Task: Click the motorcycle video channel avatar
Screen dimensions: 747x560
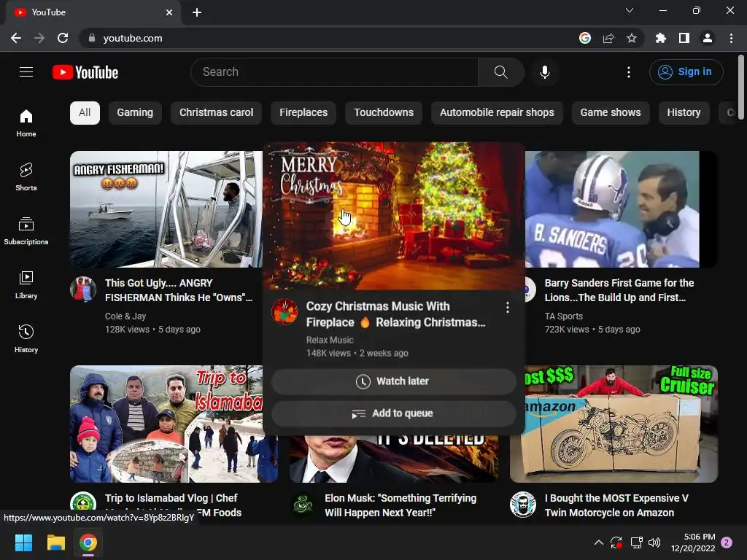Action: (x=523, y=505)
